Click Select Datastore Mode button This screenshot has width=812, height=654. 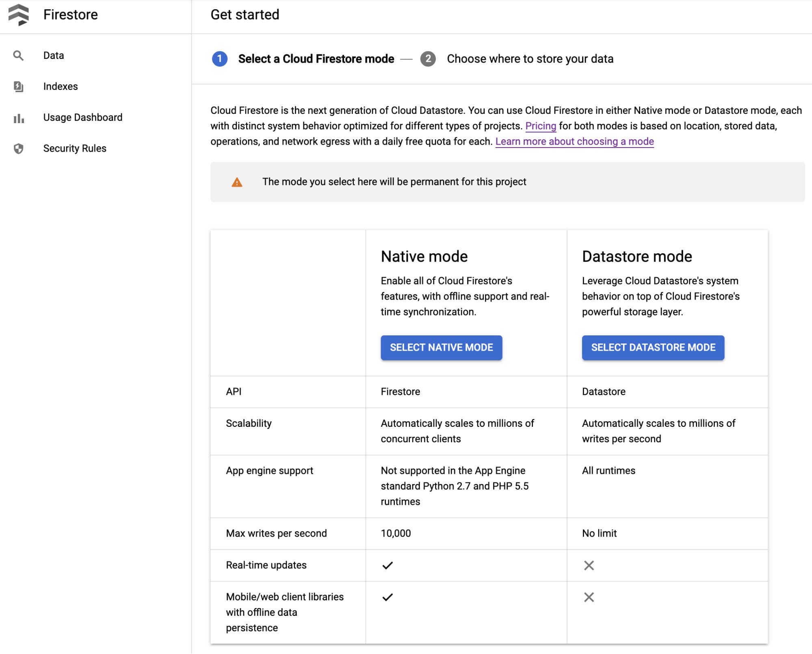click(653, 348)
